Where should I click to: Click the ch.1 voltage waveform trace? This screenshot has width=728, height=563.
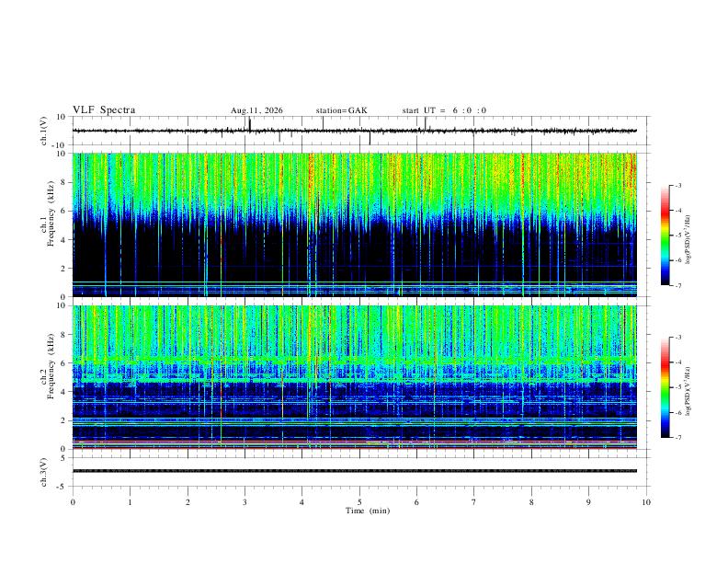[354, 131]
